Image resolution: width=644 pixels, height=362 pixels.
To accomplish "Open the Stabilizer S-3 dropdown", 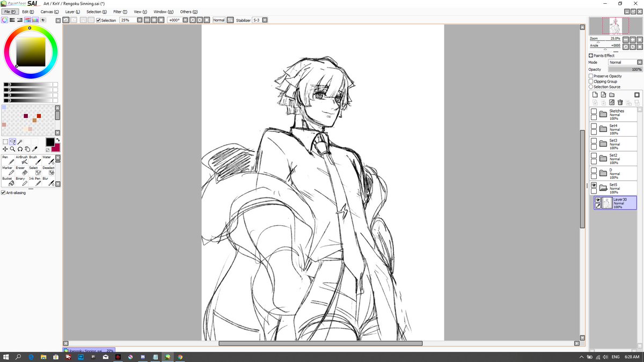I will point(265,20).
